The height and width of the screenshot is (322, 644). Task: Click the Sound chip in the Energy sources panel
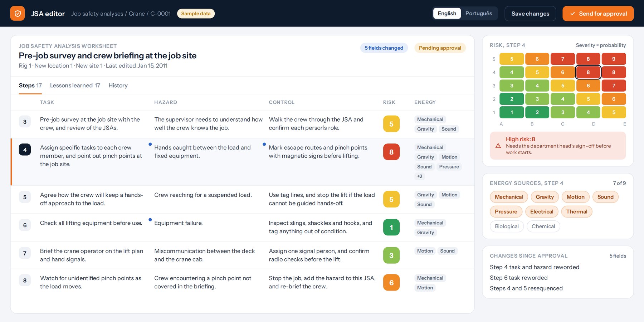(605, 197)
